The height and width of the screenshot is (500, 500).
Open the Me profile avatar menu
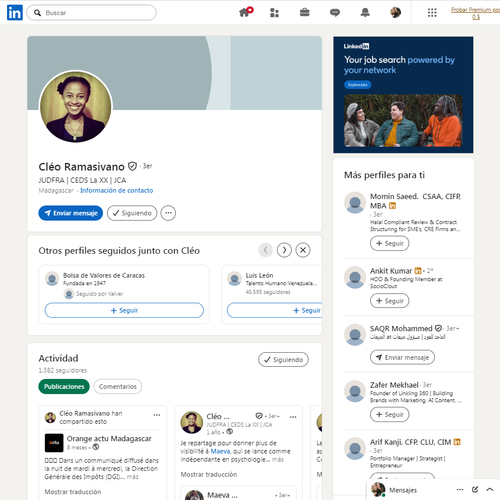tap(395, 13)
